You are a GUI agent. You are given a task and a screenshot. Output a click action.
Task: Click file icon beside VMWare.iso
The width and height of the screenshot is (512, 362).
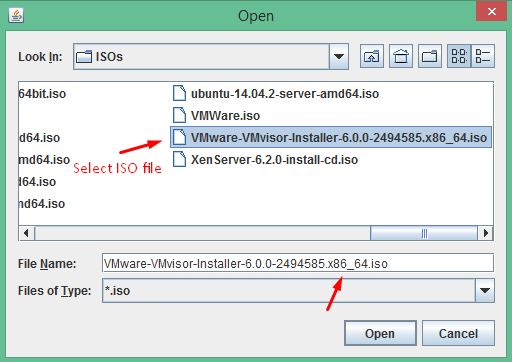179,115
